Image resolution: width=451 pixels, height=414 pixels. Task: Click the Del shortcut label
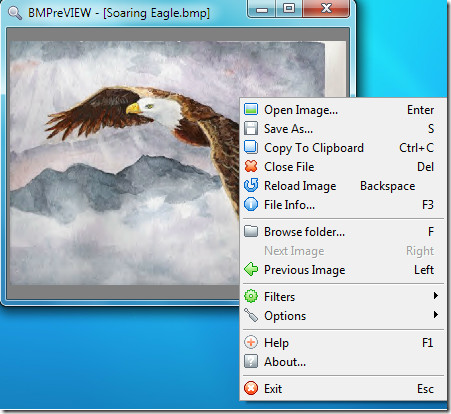(x=425, y=167)
